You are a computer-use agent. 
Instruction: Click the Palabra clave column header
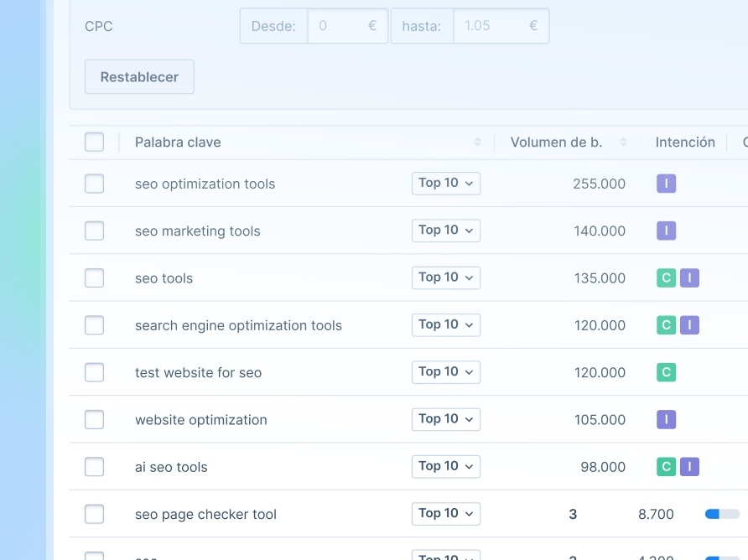click(x=178, y=143)
